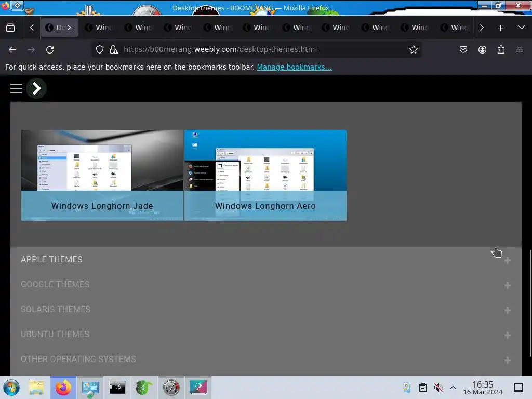The height and width of the screenshot is (399, 532).
Task: Open the Firefox application menu
Action: coord(520,49)
